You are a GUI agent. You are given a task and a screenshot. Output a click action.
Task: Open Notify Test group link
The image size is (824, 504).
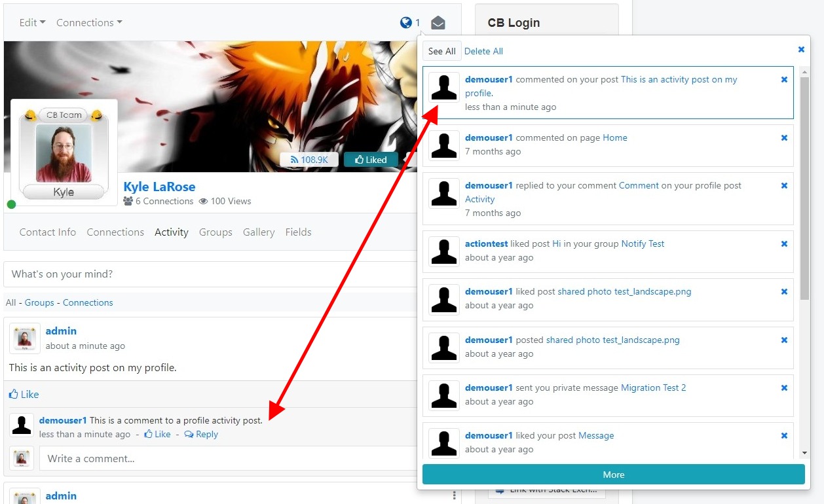(643, 243)
